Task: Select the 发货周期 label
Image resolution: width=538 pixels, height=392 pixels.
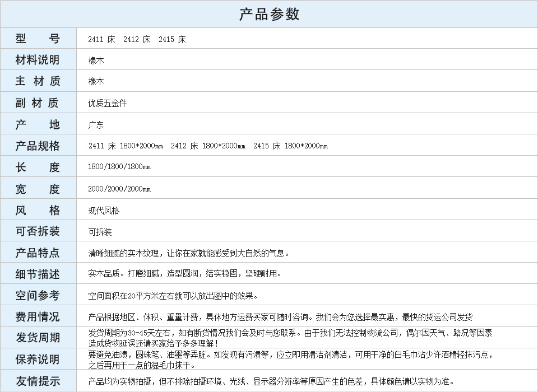Action: click(38, 338)
